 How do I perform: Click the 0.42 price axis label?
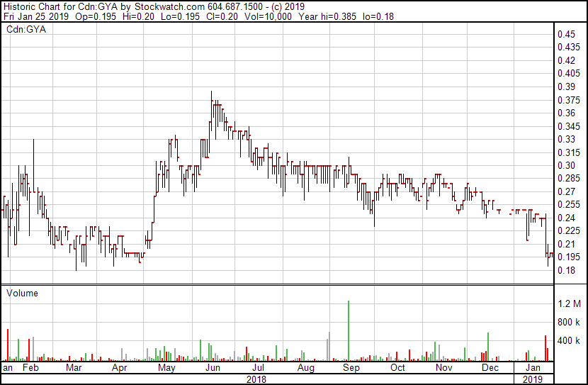point(566,60)
